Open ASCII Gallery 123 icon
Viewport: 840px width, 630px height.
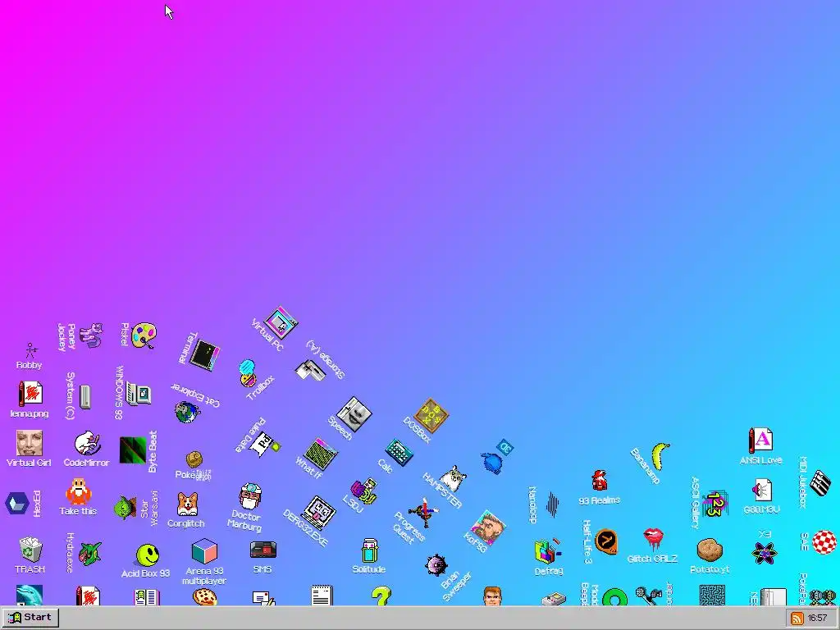(714, 504)
